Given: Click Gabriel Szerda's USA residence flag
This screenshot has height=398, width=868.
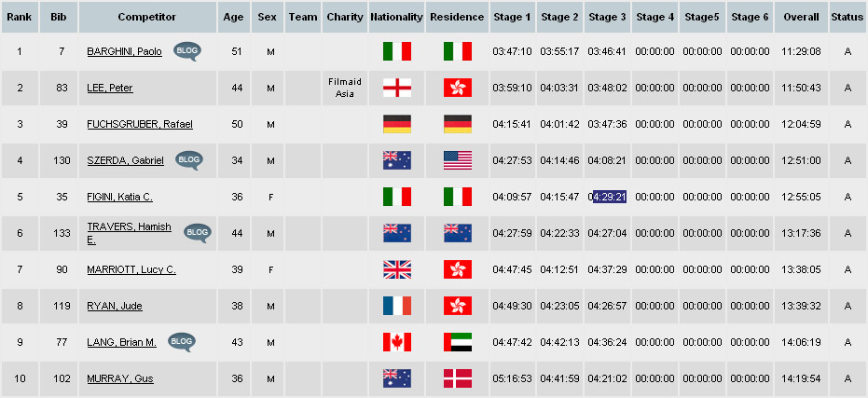Looking at the screenshot, I should (x=457, y=160).
